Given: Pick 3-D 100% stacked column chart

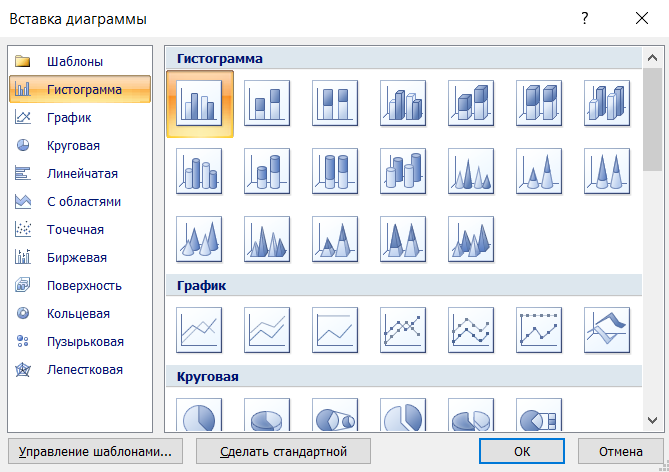Looking at the screenshot, I should click(539, 103).
